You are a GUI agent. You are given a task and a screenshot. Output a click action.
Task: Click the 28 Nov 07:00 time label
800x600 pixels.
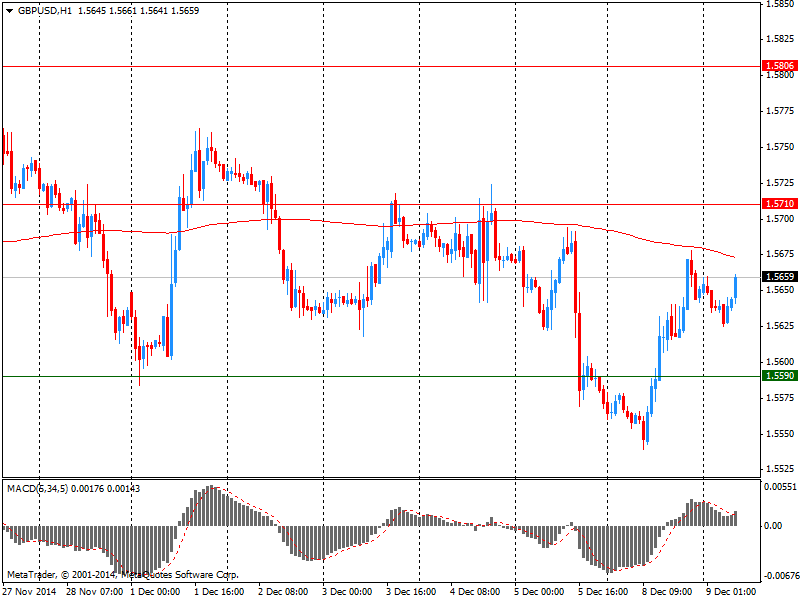click(x=94, y=591)
